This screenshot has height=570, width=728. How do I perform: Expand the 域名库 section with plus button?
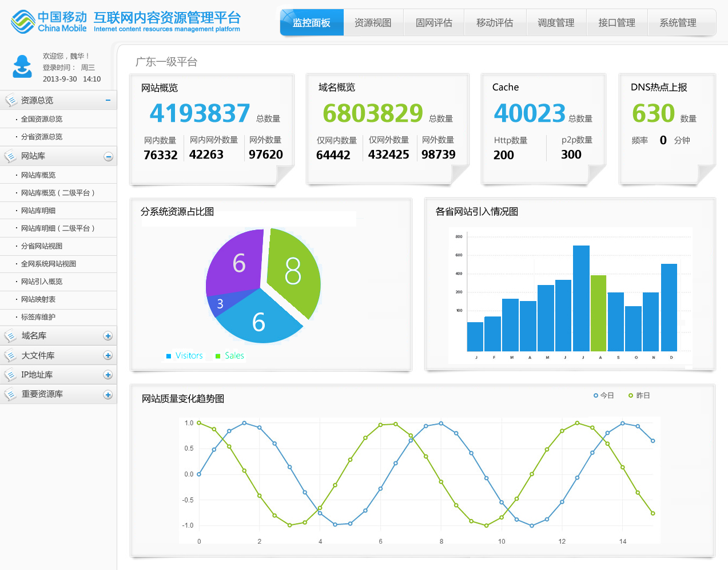click(x=108, y=336)
